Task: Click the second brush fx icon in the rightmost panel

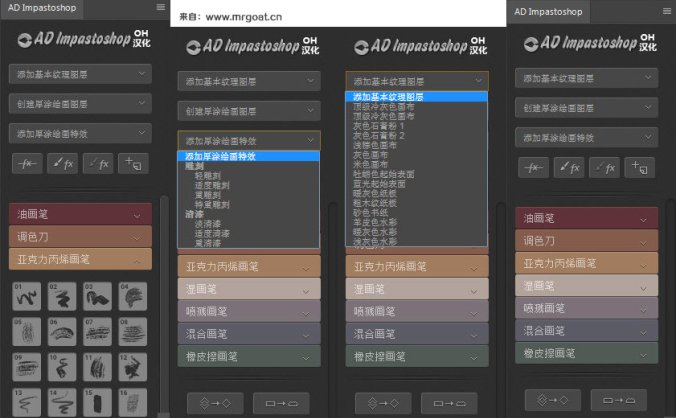Action: tap(604, 170)
